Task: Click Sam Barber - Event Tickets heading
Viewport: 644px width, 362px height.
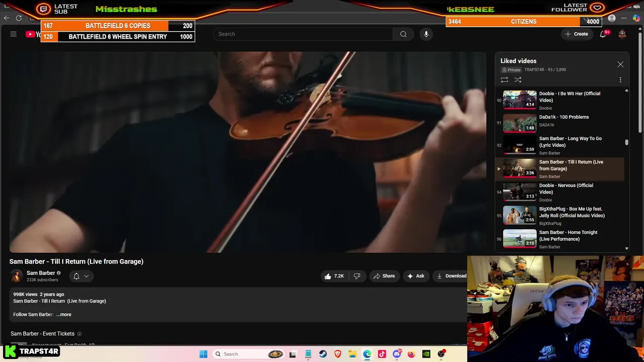Action: [42, 334]
